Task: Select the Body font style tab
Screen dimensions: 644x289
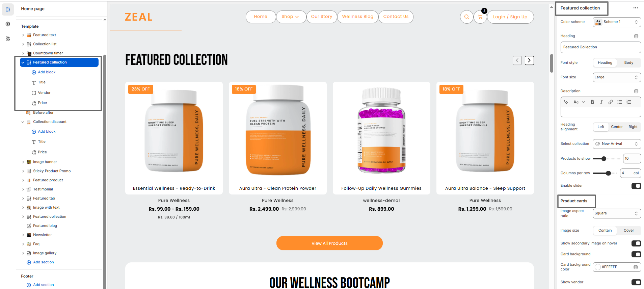Action: [x=628, y=62]
